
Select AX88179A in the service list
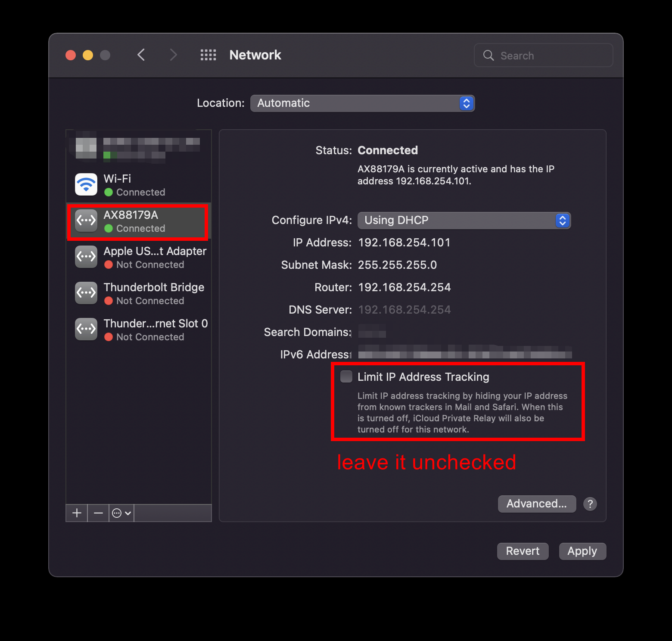click(138, 221)
